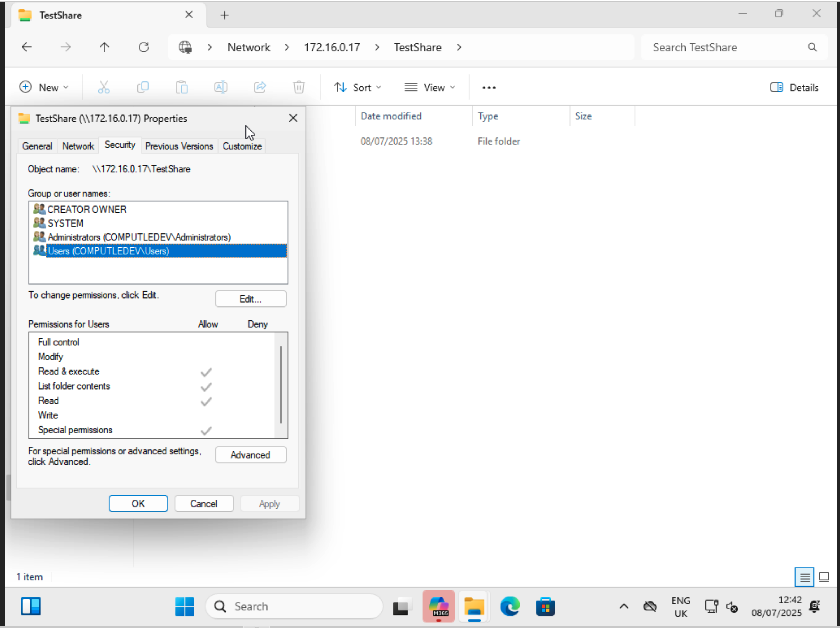The height and width of the screenshot is (628, 840).
Task: Click the Delete trash icon
Action: pyautogui.click(x=299, y=87)
